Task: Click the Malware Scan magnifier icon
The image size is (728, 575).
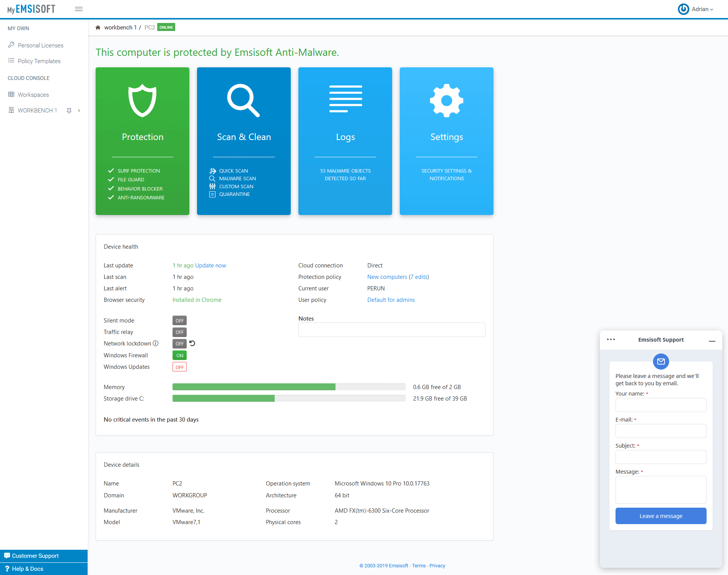Action: pos(212,178)
